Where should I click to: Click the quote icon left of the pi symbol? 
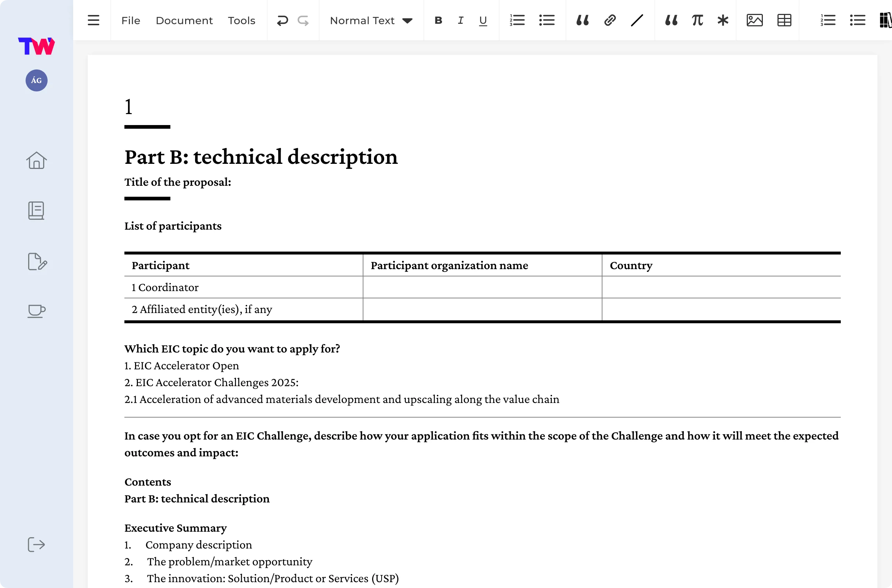tap(671, 20)
